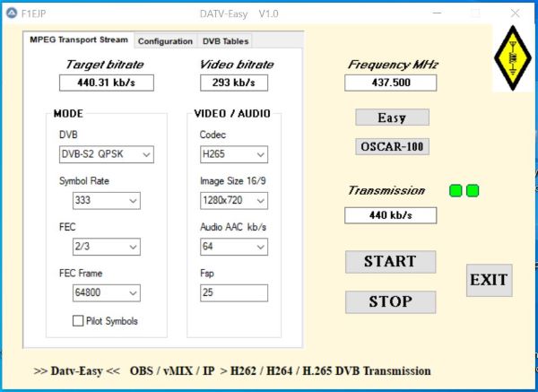538x392 pixels.
Task: Open the FEC 2/3 dropdown
Action: coord(107,247)
